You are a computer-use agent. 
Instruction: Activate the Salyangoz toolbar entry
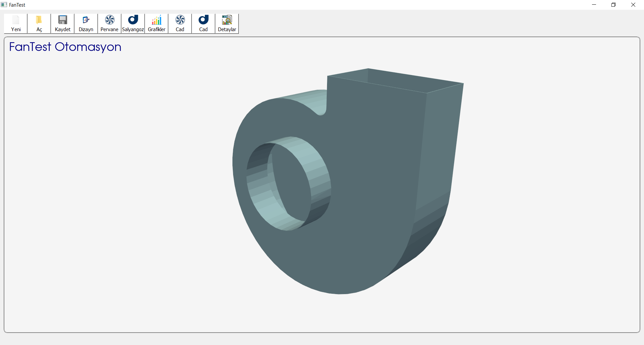tap(133, 23)
